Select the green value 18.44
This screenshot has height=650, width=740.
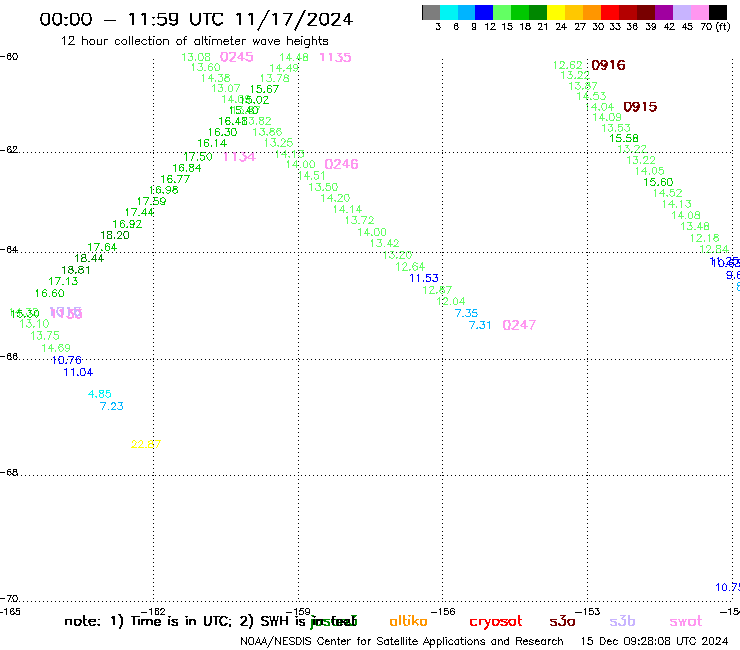click(89, 259)
